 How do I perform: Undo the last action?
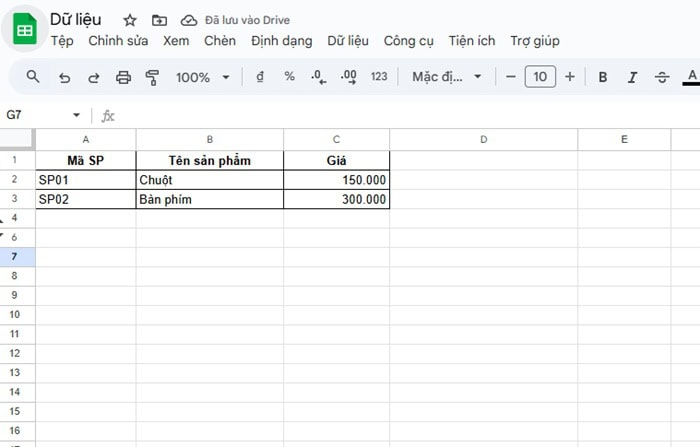point(65,78)
